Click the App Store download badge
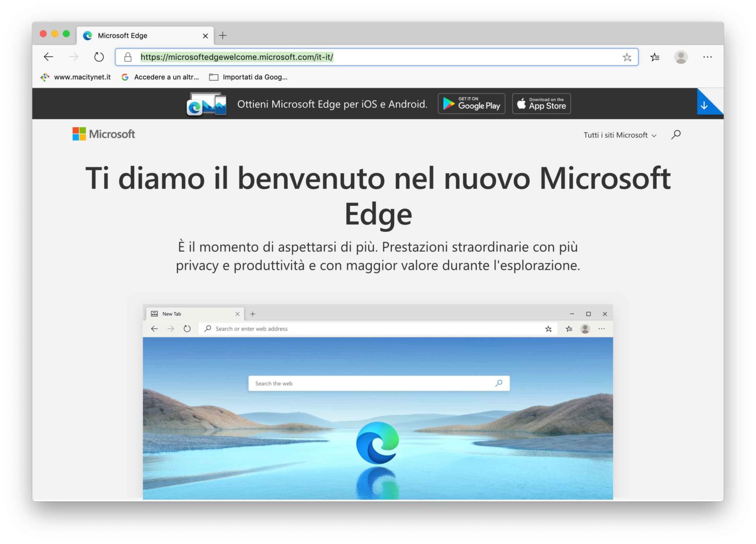This screenshot has height=544, width=756. (541, 103)
